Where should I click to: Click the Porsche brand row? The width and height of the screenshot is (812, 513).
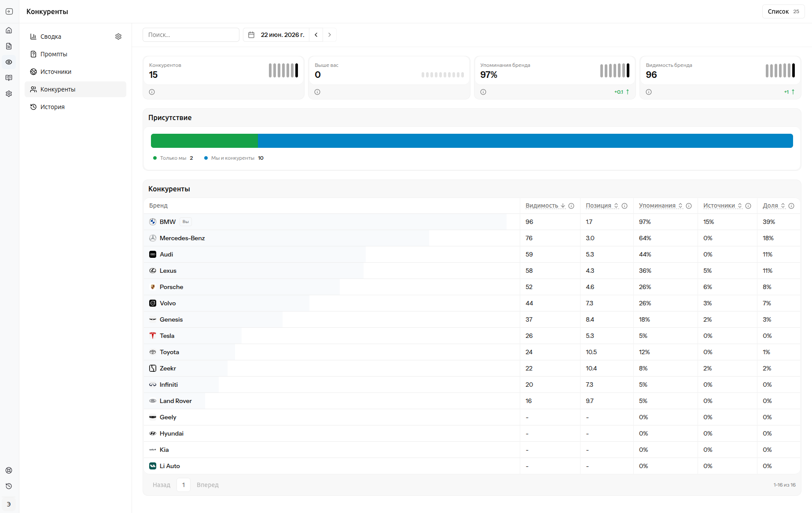pos(472,287)
